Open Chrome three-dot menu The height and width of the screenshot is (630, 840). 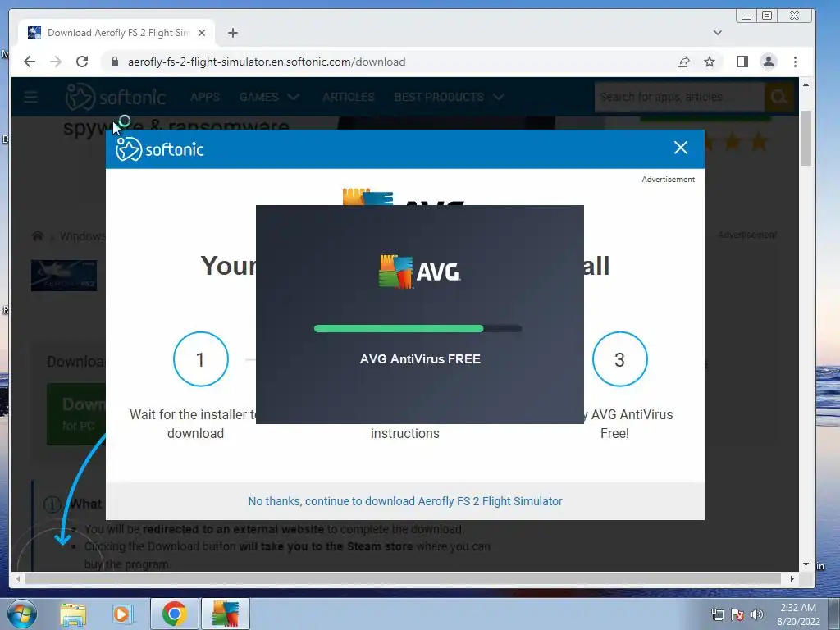click(x=795, y=62)
